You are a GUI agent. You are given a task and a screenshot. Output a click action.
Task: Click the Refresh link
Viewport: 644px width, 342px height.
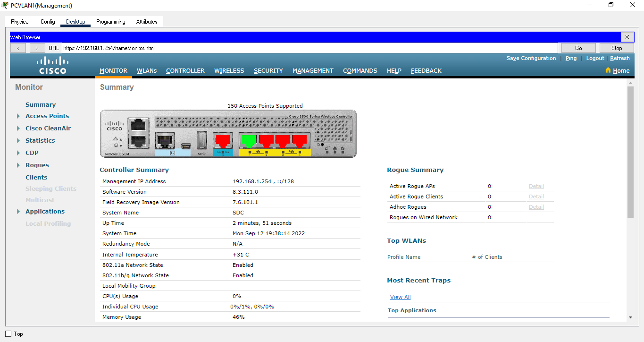click(620, 58)
